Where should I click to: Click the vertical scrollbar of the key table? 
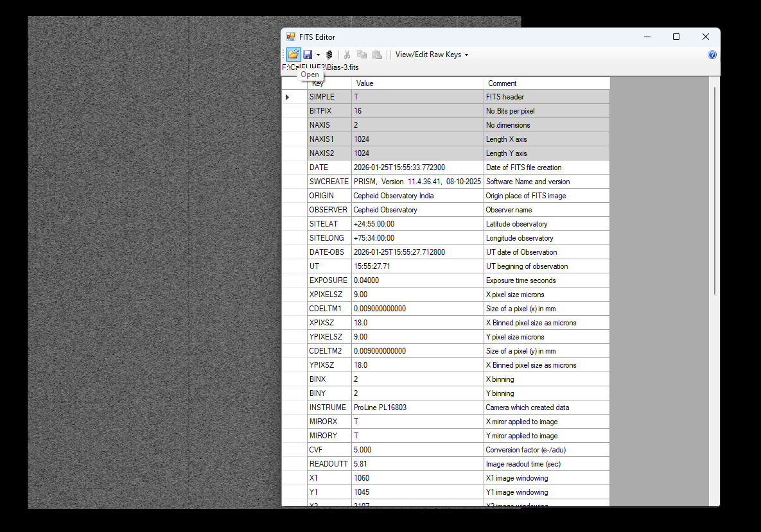[714, 193]
